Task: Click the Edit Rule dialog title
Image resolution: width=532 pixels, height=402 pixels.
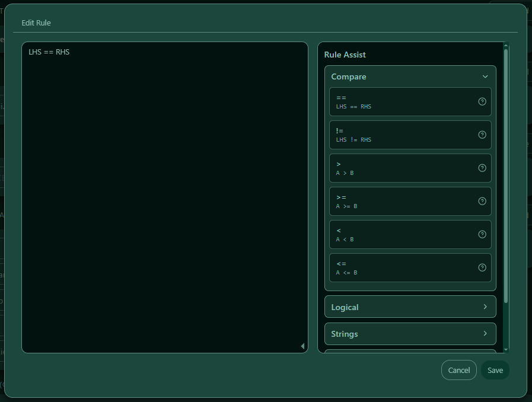Action: tap(36, 23)
